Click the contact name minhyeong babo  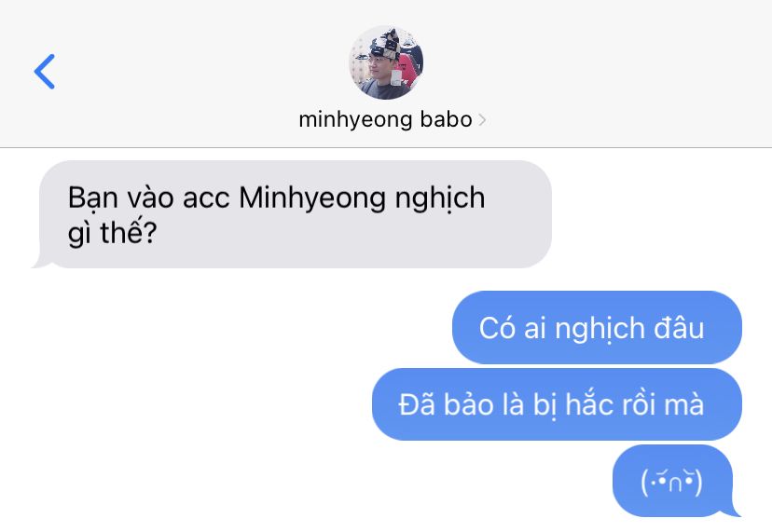point(385,119)
